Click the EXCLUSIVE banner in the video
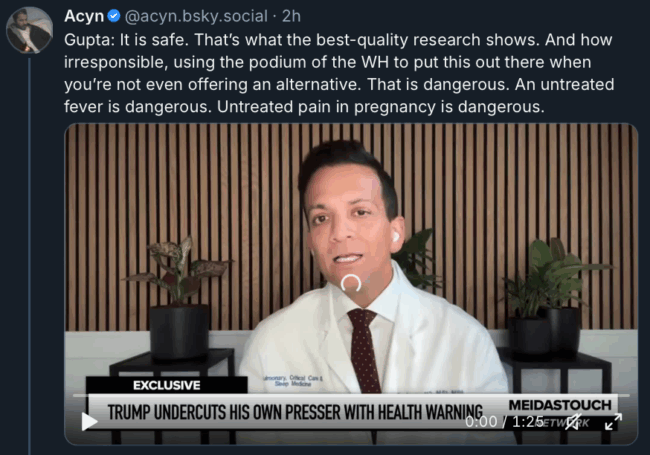 coord(167,385)
